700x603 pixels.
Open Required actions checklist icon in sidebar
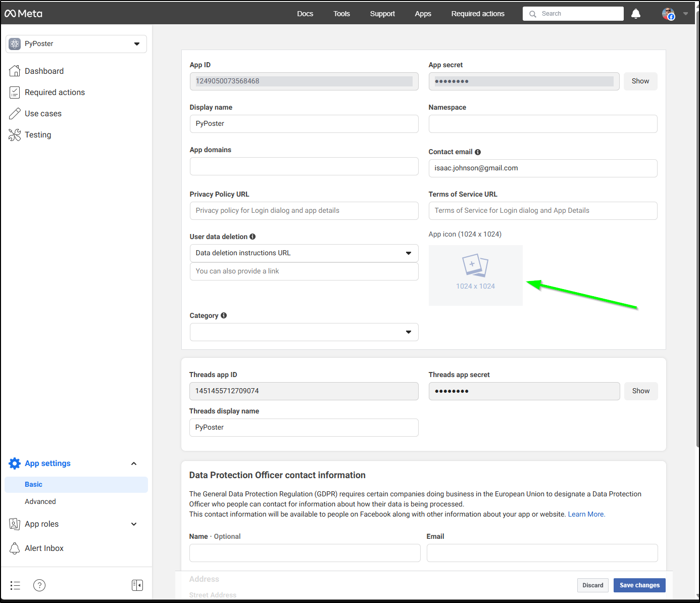point(15,92)
